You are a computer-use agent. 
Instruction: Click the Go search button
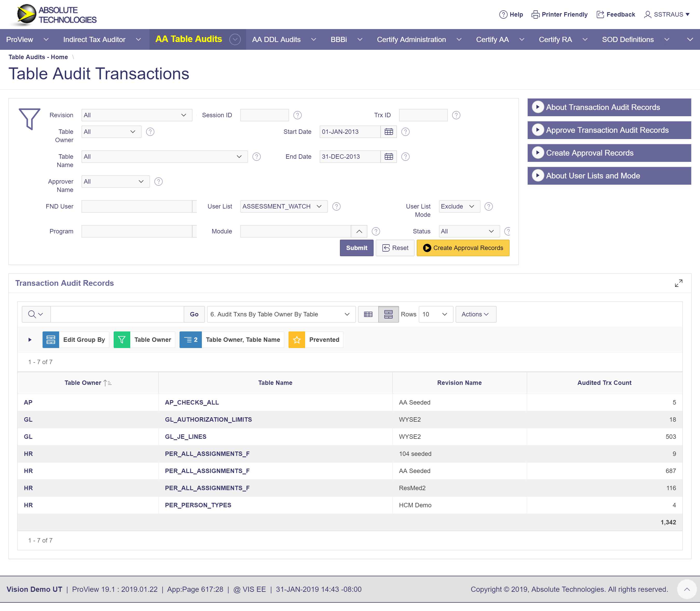pyautogui.click(x=194, y=314)
